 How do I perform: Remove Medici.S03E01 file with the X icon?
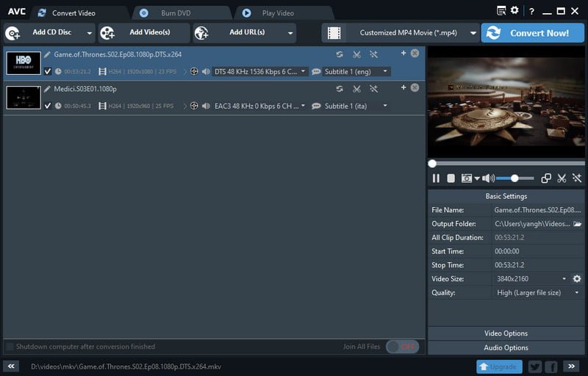pyautogui.click(x=415, y=87)
